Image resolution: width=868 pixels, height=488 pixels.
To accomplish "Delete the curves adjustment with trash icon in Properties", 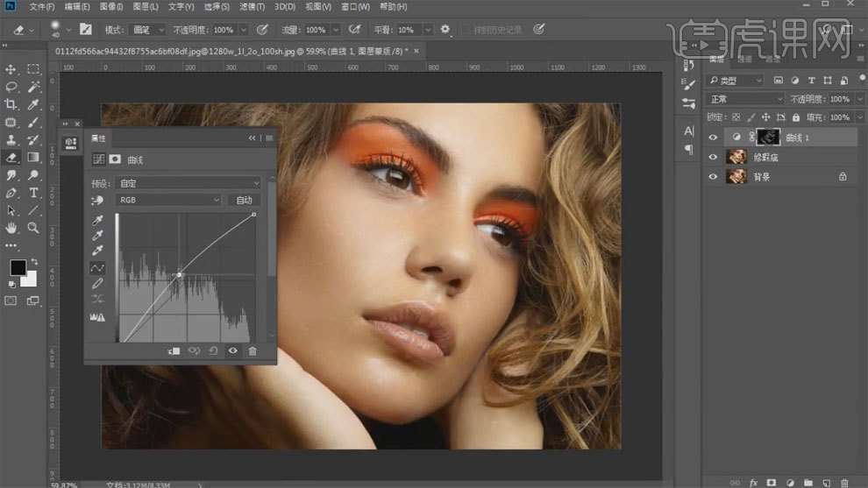I will [253, 350].
